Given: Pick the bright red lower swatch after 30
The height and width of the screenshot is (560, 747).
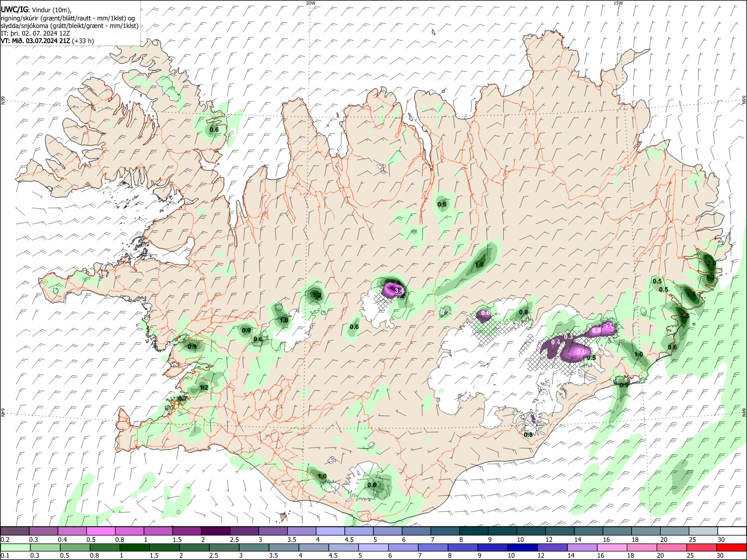Looking at the screenshot, I should (x=731, y=547).
